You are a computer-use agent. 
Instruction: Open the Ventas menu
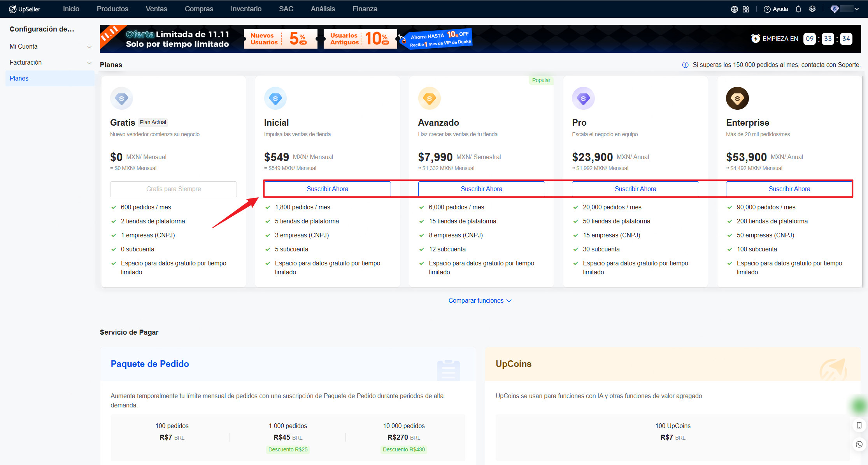(x=156, y=9)
